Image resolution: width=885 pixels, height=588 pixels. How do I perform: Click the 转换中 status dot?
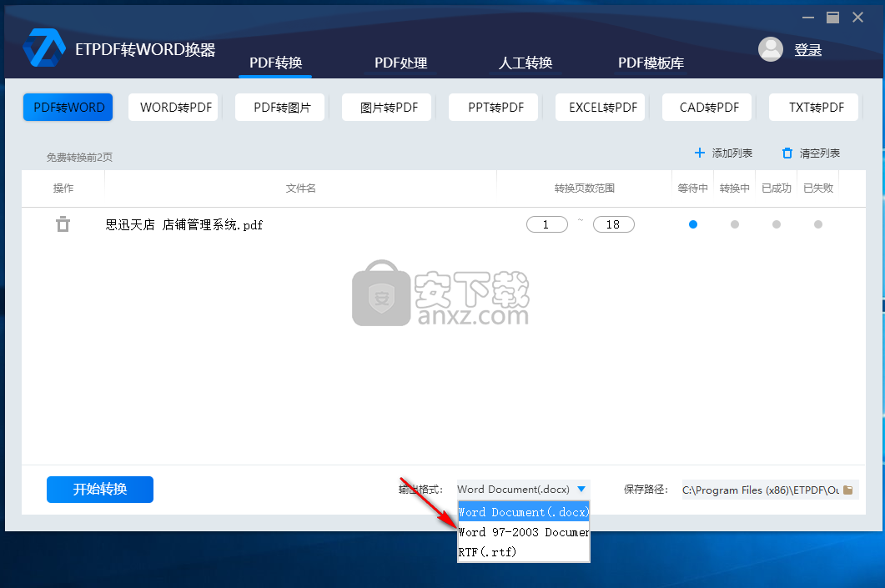pos(735,224)
